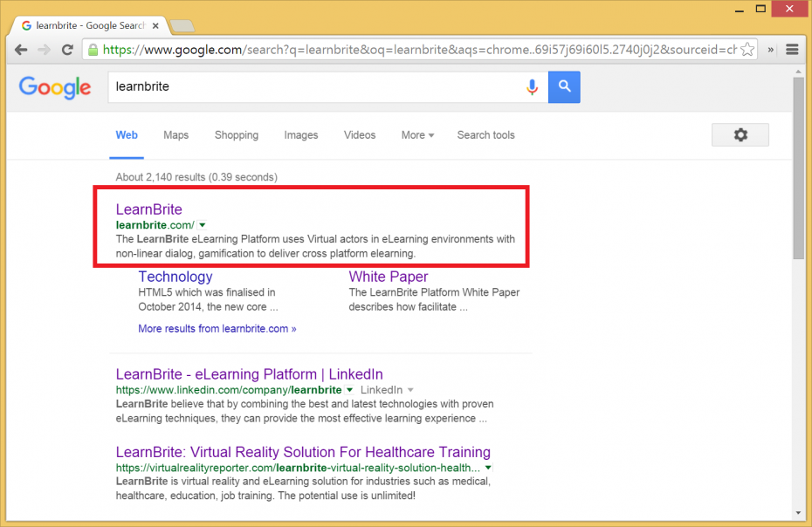The image size is (812, 527).
Task: Bookmark the page using the star icon
Action: tap(747, 50)
